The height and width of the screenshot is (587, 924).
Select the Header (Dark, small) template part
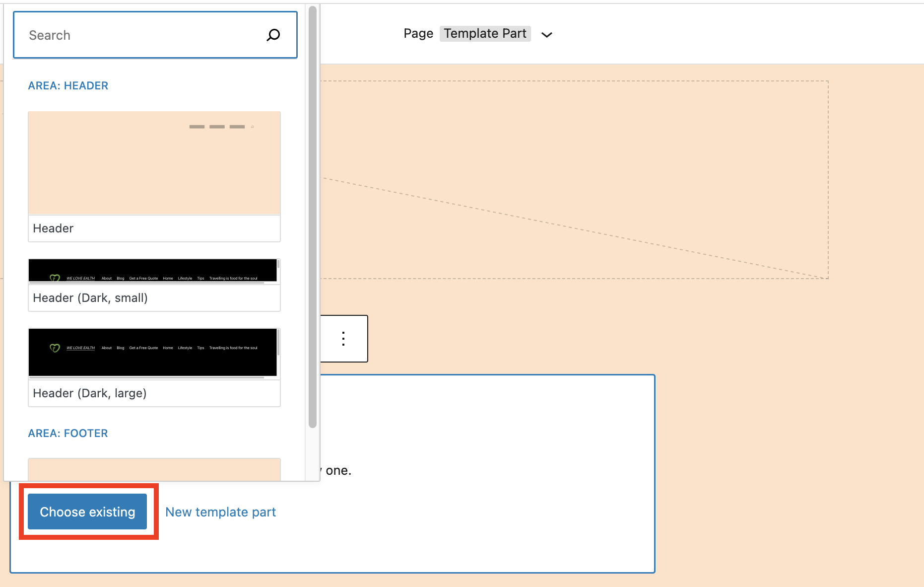tap(154, 284)
